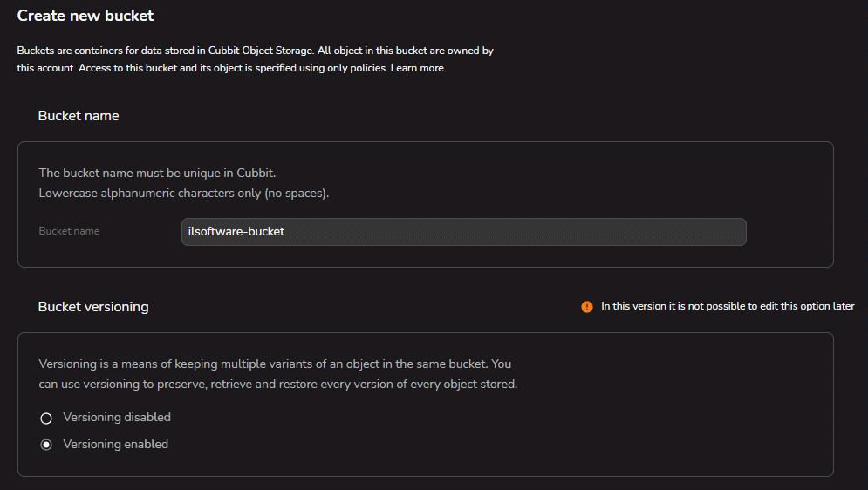Click the "Versioning enabled" label text
868x490 pixels.
pos(116,444)
